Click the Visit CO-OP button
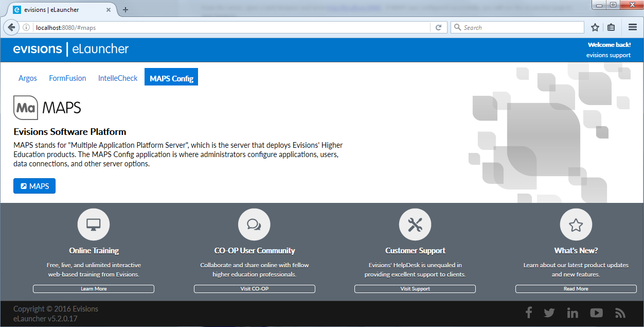Image resolution: width=644 pixels, height=327 pixels. 254,289
